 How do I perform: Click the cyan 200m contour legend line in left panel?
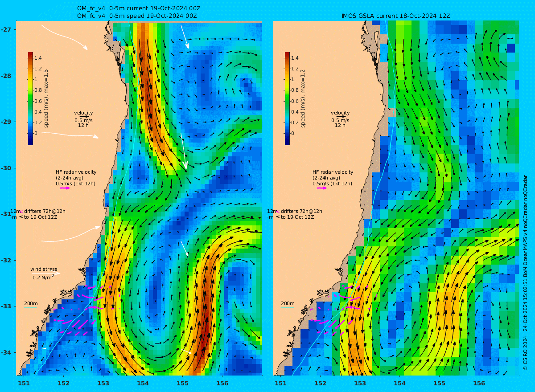tap(30, 307)
